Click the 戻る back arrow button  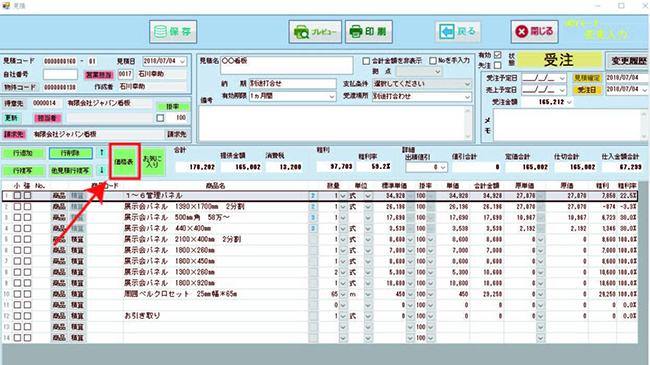[458, 32]
